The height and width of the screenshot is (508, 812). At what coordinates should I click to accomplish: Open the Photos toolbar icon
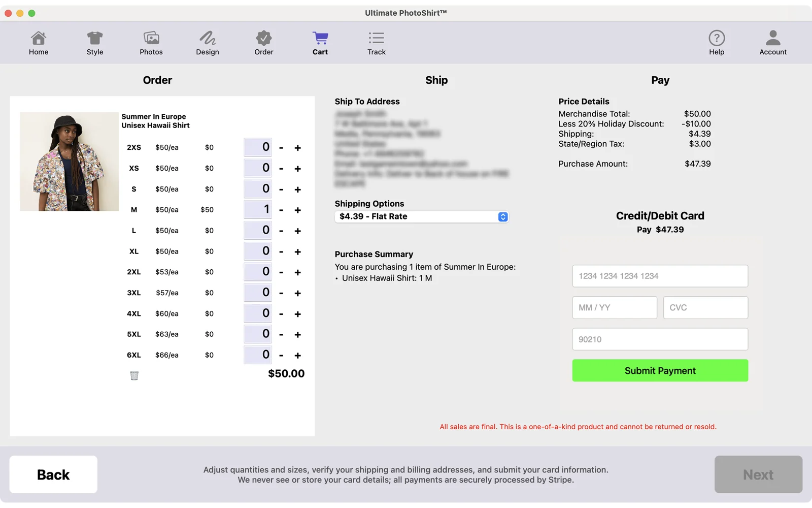click(x=151, y=43)
